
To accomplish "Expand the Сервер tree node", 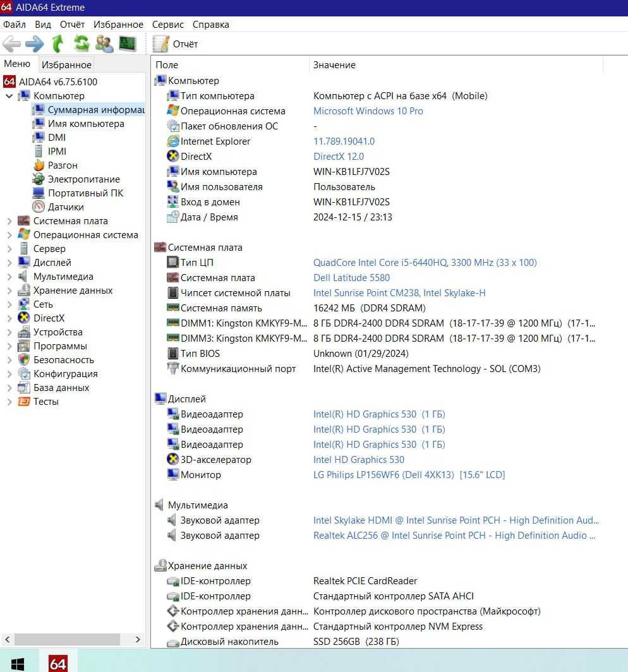I will 9,249.
